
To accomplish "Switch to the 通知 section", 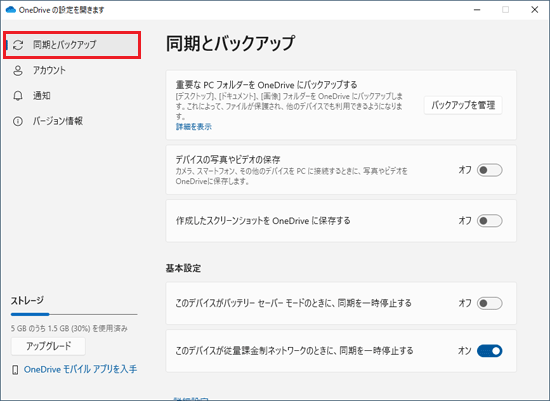I will click(72, 96).
